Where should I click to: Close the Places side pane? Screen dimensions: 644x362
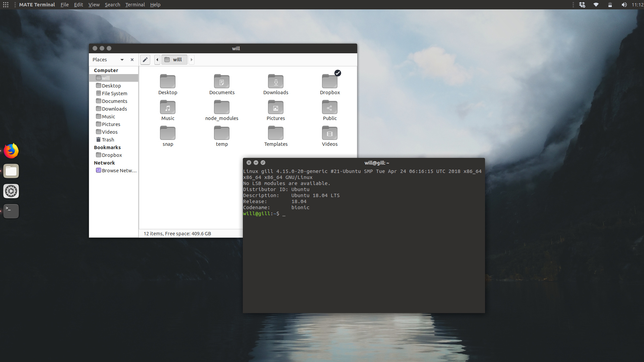click(x=132, y=60)
